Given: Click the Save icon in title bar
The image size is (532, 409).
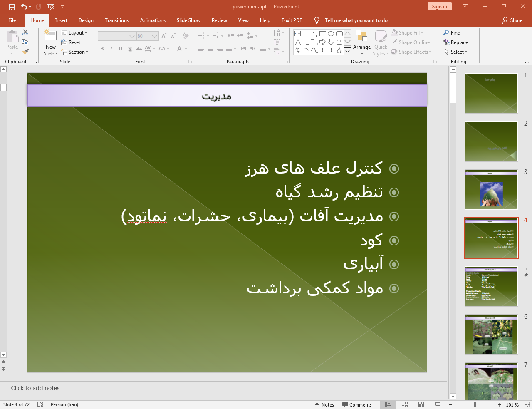Looking at the screenshot, I should tap(12, 7).
